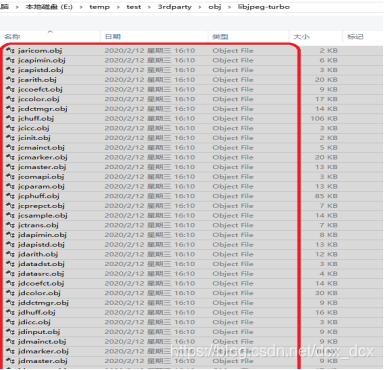Click the jcparam.obj file icon
The height and width of the screenshot is (370, 384).
pyautogui.click(x=10, y=186)
